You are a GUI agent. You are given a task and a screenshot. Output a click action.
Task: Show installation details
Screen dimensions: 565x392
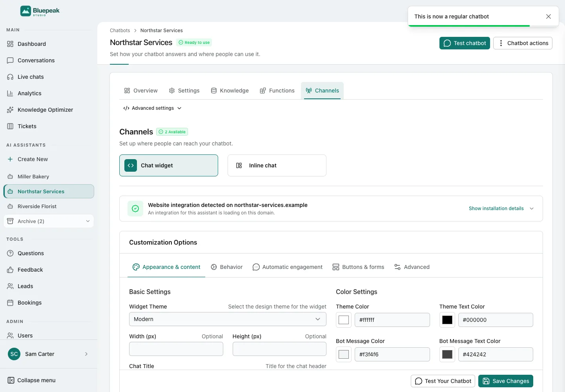501,209
